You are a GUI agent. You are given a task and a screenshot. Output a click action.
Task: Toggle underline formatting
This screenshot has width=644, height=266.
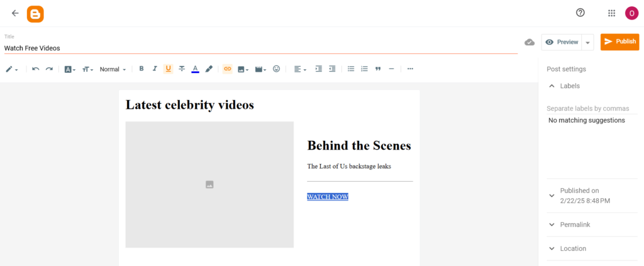(168, 69)
